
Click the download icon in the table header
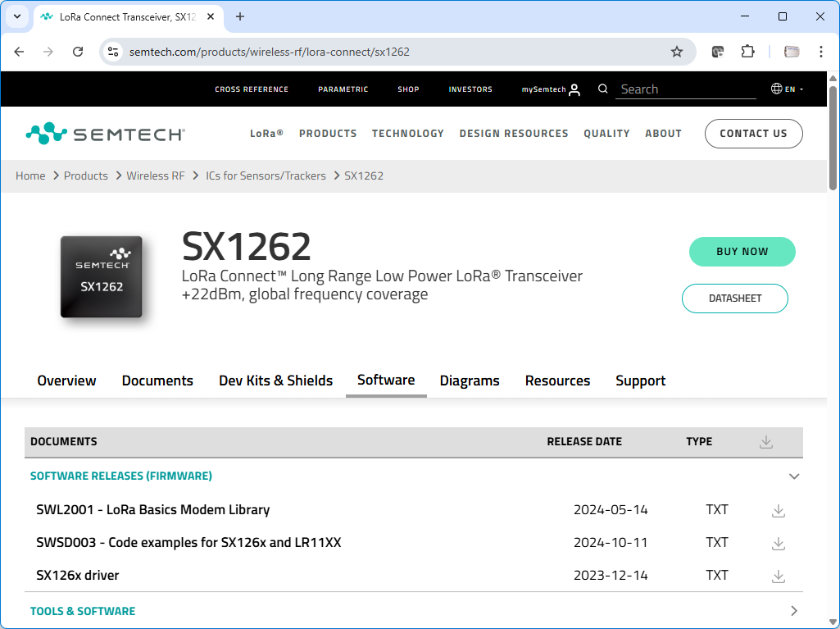(766, 441)
